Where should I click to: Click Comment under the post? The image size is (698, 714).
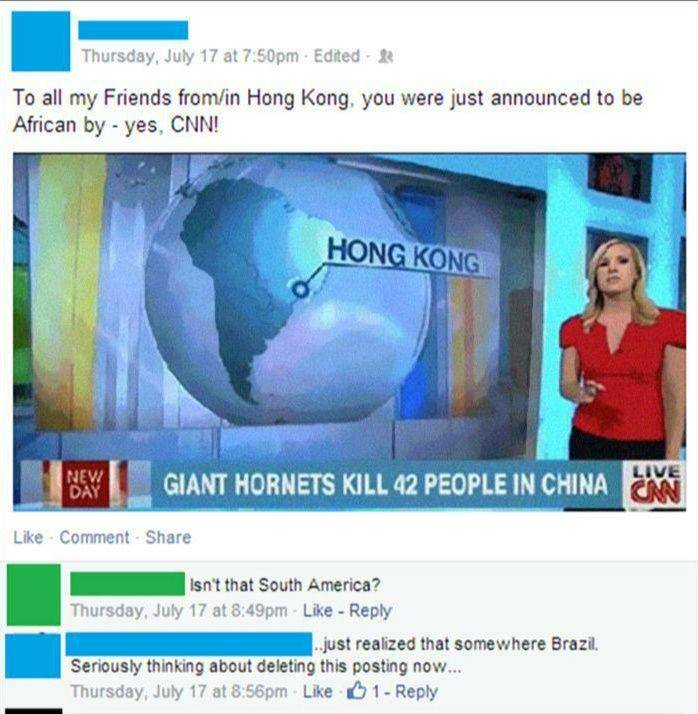click(94, 537)
